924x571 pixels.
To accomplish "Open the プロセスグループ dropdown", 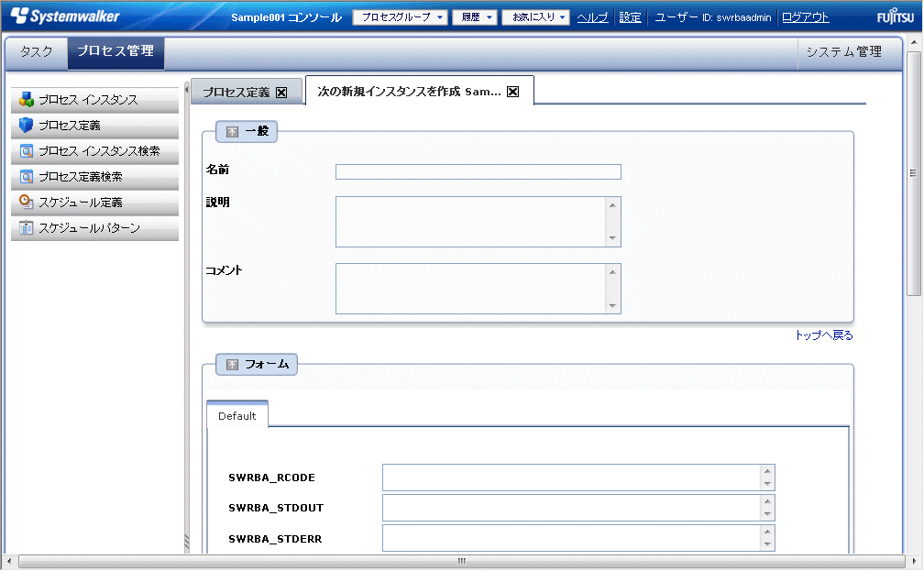I will click(x=400, y=17).
